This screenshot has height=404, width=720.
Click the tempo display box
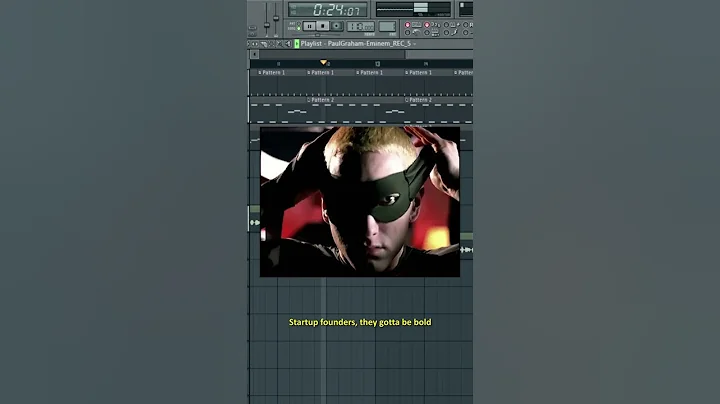(360, 26)
